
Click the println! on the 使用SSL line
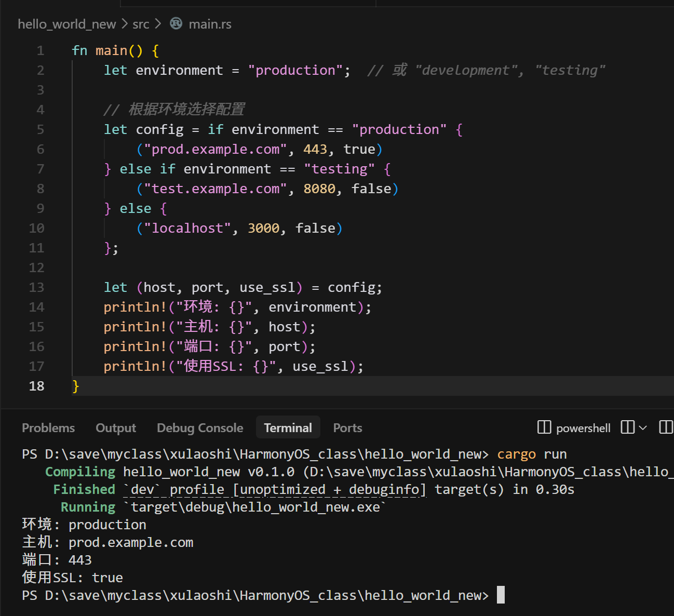[x=136, y=367]
